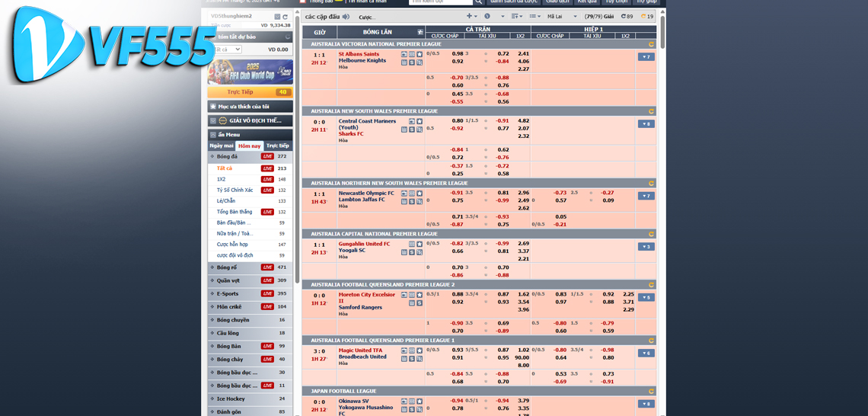Click the refresh counter showing 89
The height and width of the screenshot is (416, 868).
tap(627, 17)
